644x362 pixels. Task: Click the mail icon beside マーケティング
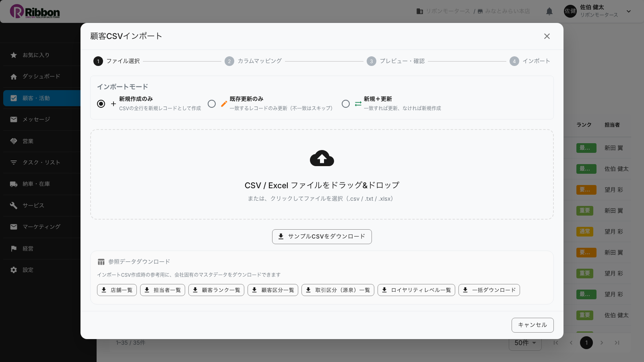14,227
